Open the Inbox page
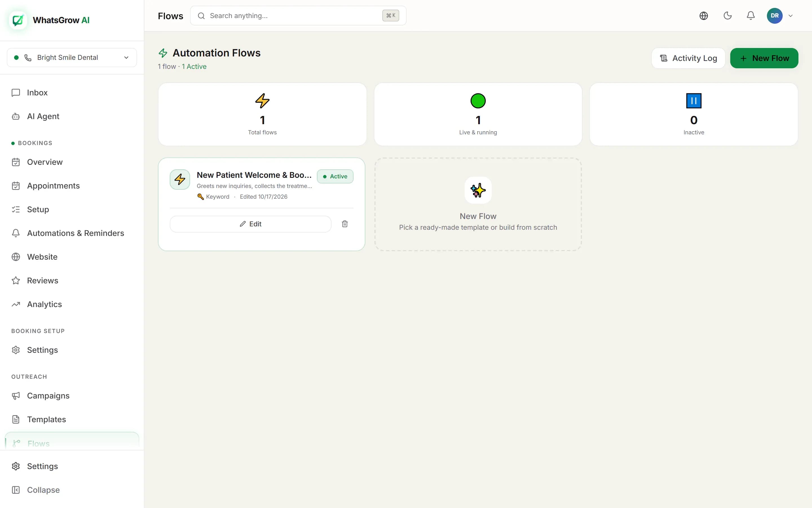 [x=72, y=92]
